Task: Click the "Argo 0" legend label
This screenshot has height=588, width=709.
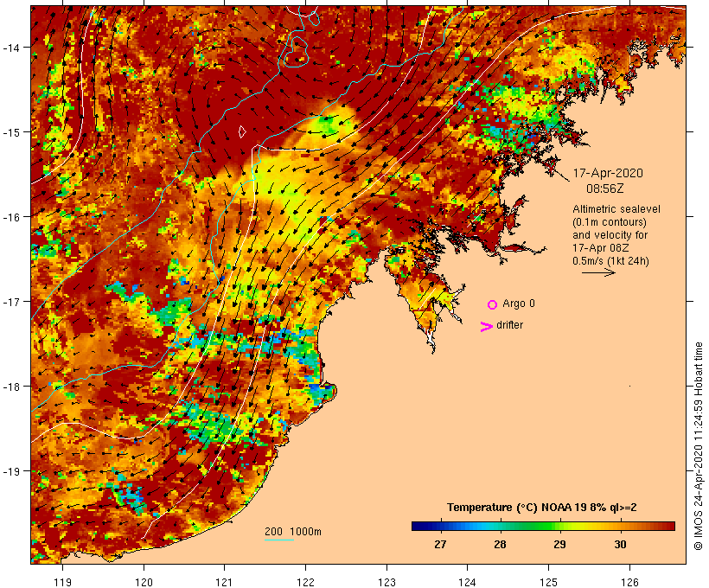Action: [x=519, y=304]
